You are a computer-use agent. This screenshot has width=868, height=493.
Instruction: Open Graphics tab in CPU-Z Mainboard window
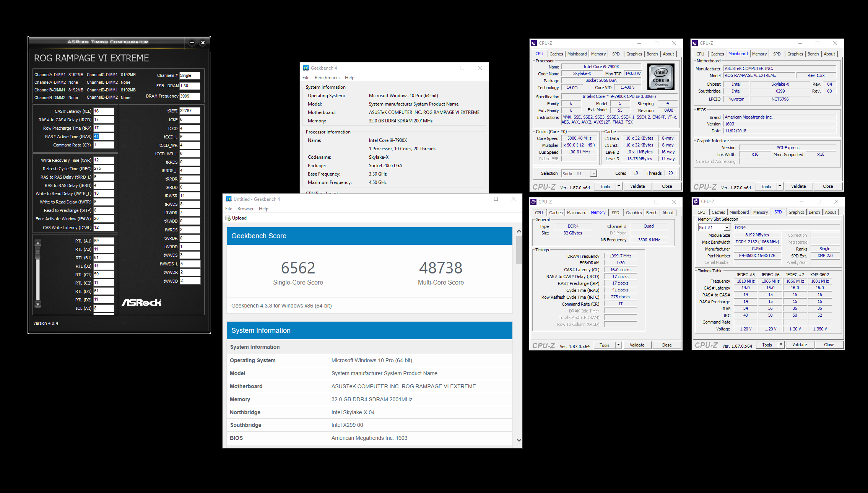(x=795, y=54)
